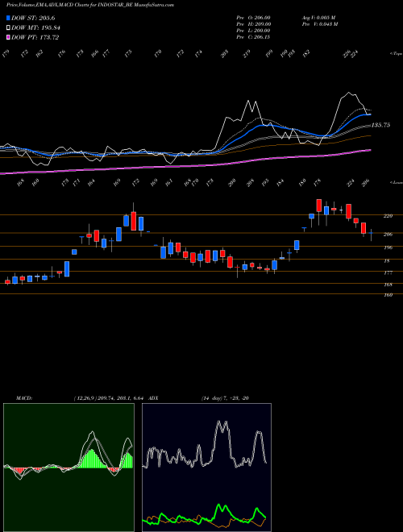Click the ADX '(14 day) 7, +28, -20' text
The image size is (403, 532).
[x=225, y=398]
